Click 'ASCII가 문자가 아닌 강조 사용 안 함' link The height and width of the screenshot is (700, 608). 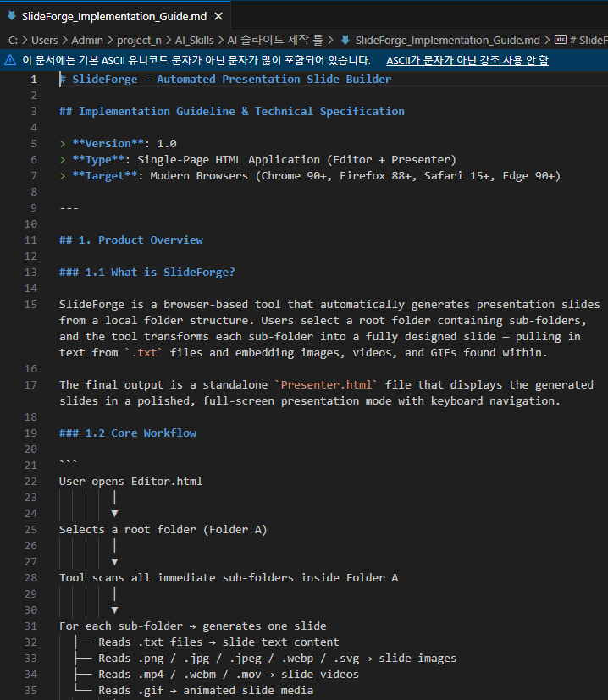(x=467, y=60)
